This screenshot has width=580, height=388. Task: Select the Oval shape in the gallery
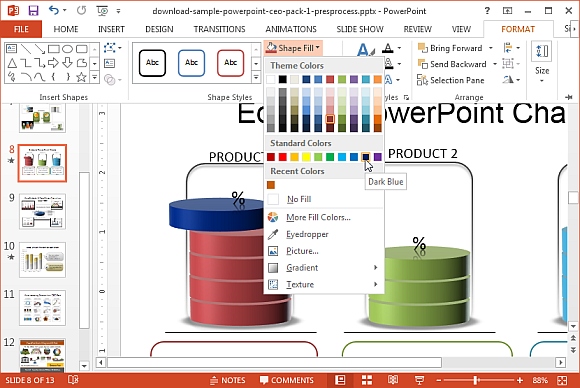pyautogui.click(x=67, y=48)
